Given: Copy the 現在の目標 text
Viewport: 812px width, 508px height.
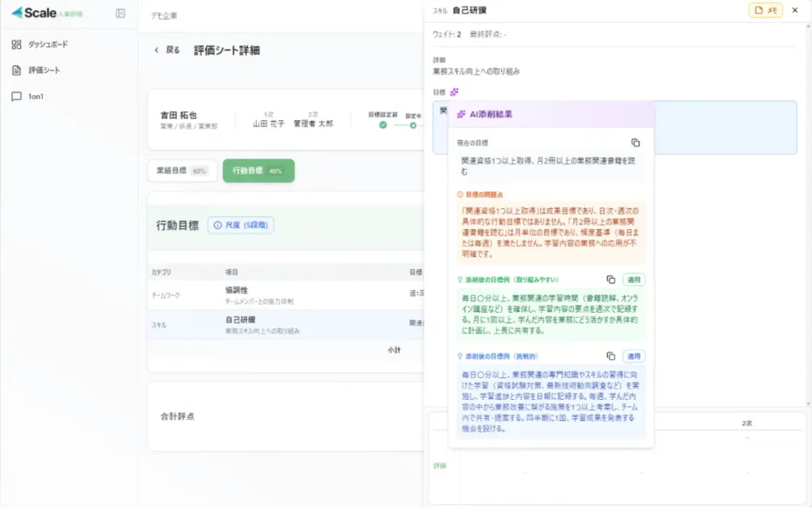Looking at the screenshot, I should click(x=636, y=142).
